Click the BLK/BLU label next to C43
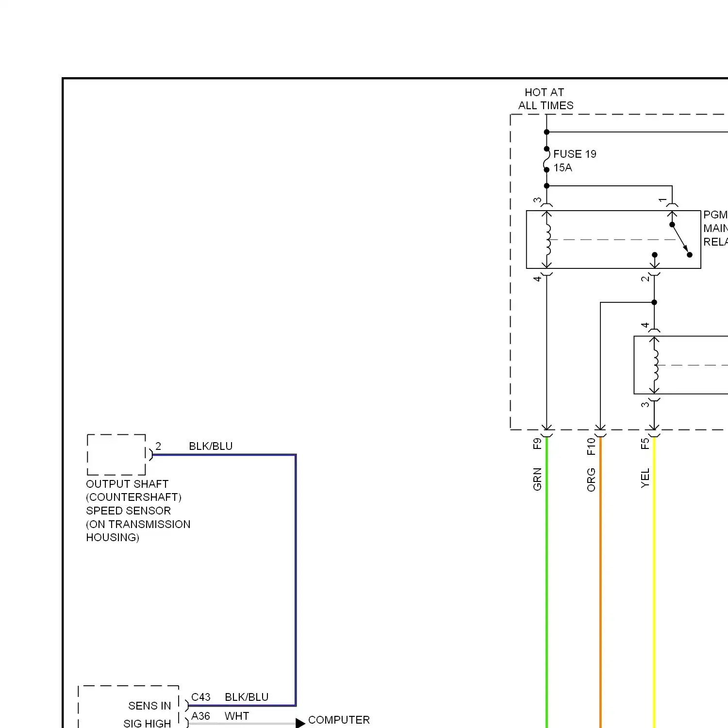Image resolution: width=728 pixels, height=728 pixels. (247, 697)
